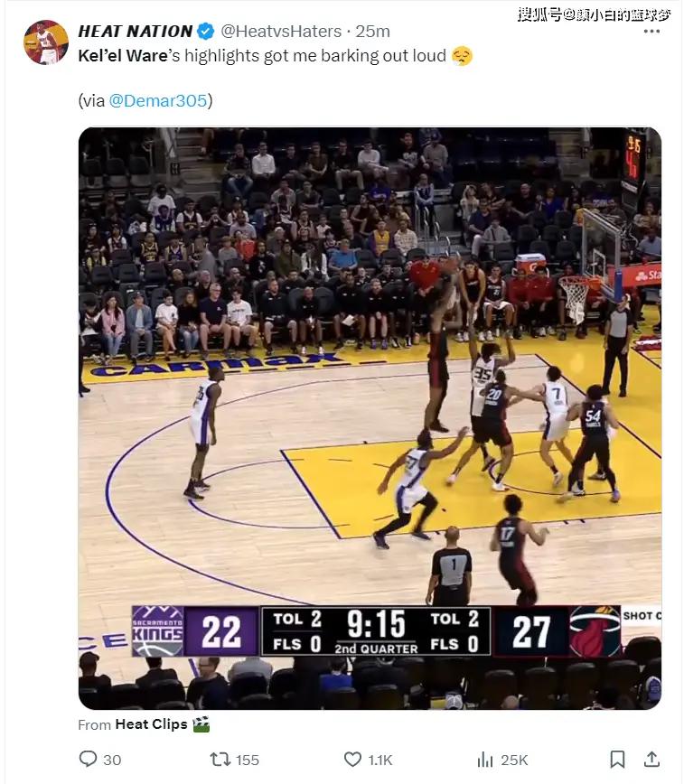Open the @HeatvsHaters handle

(280, 32)
